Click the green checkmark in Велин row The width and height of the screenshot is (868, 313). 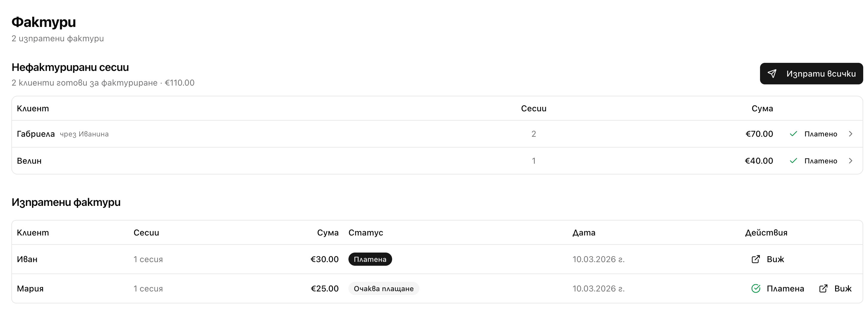click(793, 161)
